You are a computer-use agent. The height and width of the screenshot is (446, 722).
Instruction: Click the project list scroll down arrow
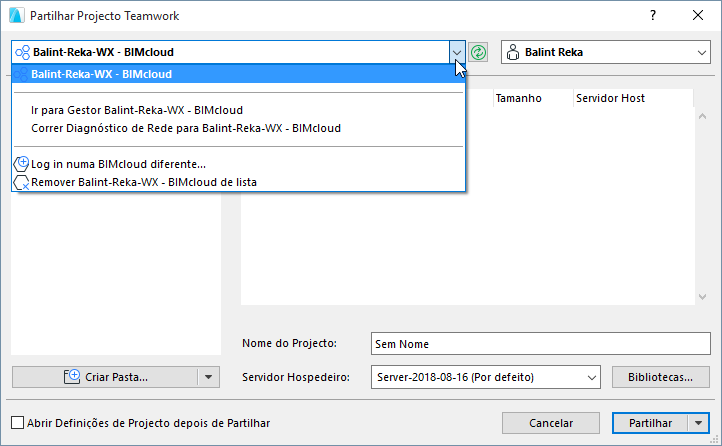702,297
